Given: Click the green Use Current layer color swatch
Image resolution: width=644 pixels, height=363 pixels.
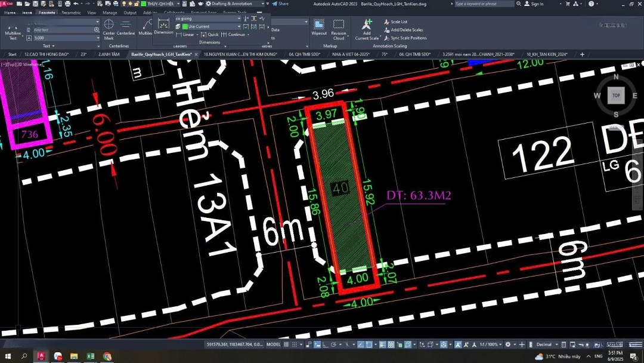Looking at the screenshot, I should [x=185, y=26].
